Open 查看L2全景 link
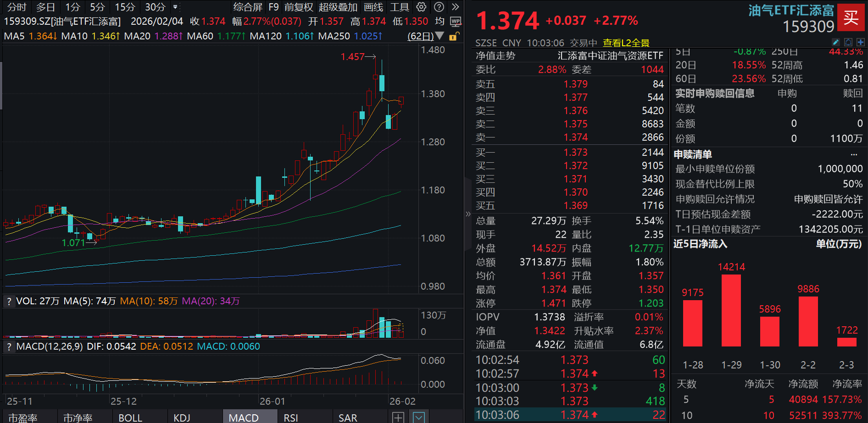This screenshot has height=423, width=868. [626, 43]
